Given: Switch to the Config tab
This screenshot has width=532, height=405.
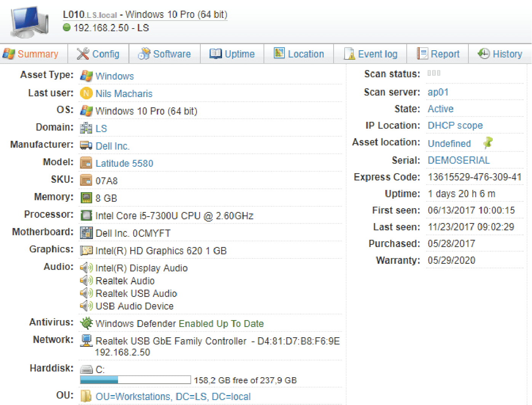Looking at the screenshot, I should click(x=98, y=54).
